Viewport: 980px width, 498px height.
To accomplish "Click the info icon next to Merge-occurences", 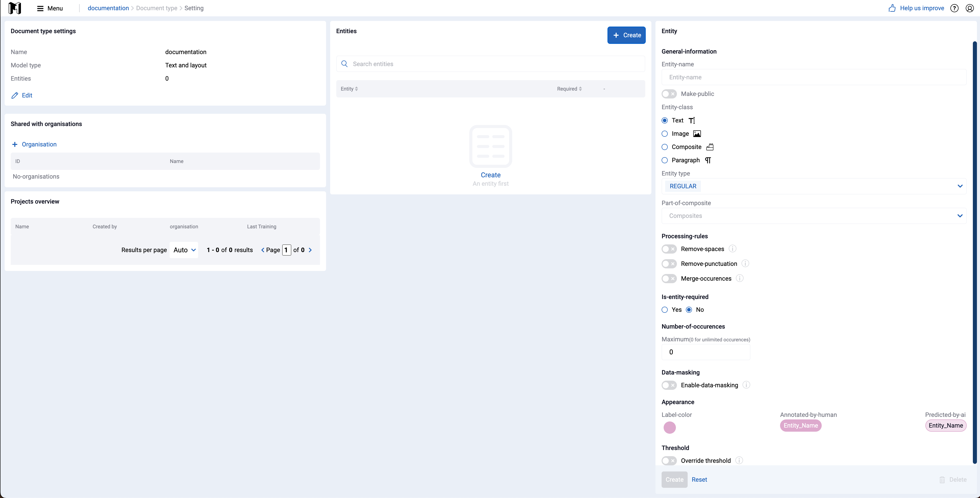I will point(739,278).
